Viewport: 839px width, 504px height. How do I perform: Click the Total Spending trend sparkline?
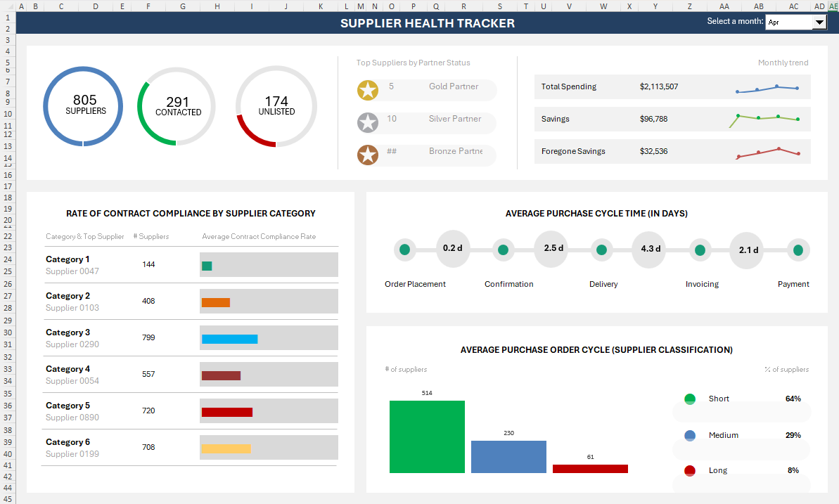pyautogui.click(x=767, y=89)
